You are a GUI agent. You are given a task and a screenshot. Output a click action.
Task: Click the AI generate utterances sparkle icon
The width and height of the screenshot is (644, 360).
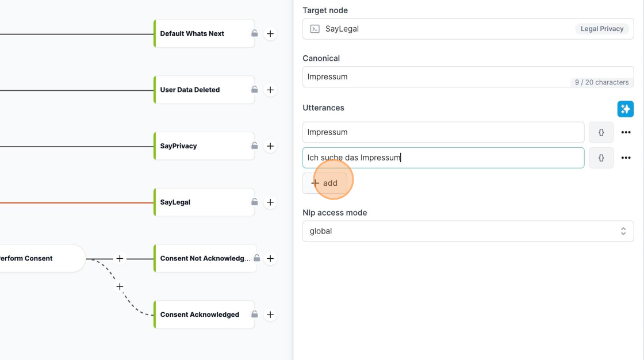coord(625,109)
